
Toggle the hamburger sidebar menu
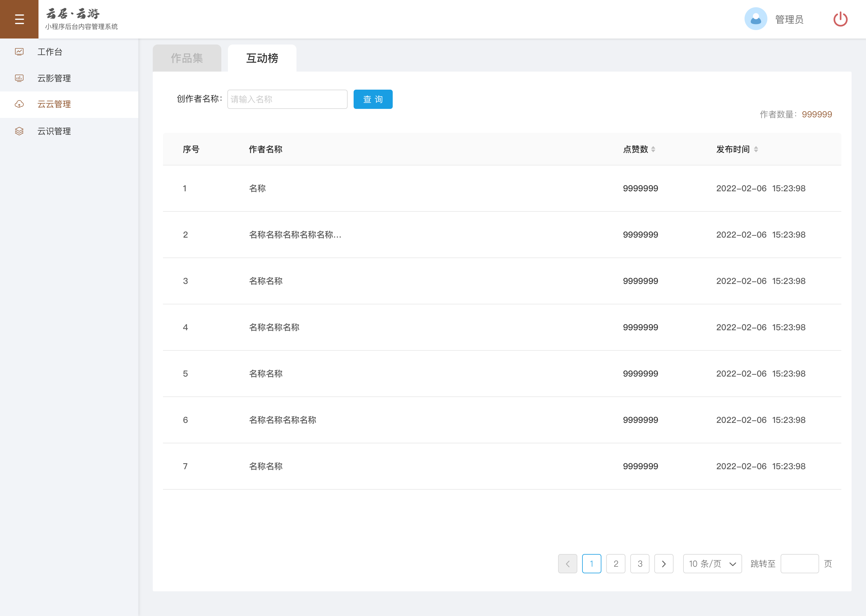pyautogui.click(x=19, y=19)
